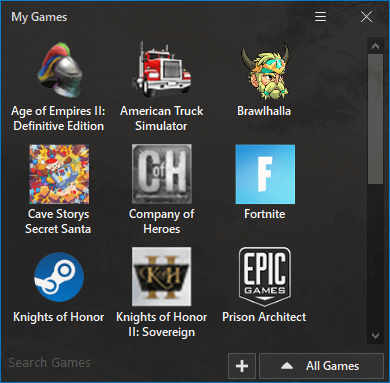Screen dimensions: 390x383
Task: Launch the Fortnite F icon
Action: point(265,174)
